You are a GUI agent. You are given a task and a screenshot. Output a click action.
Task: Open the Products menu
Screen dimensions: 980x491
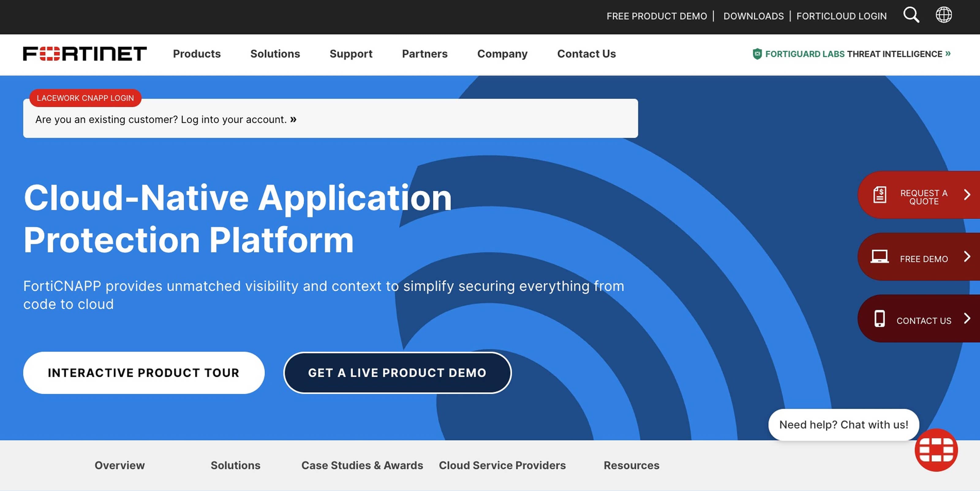[x=197, y=54]
